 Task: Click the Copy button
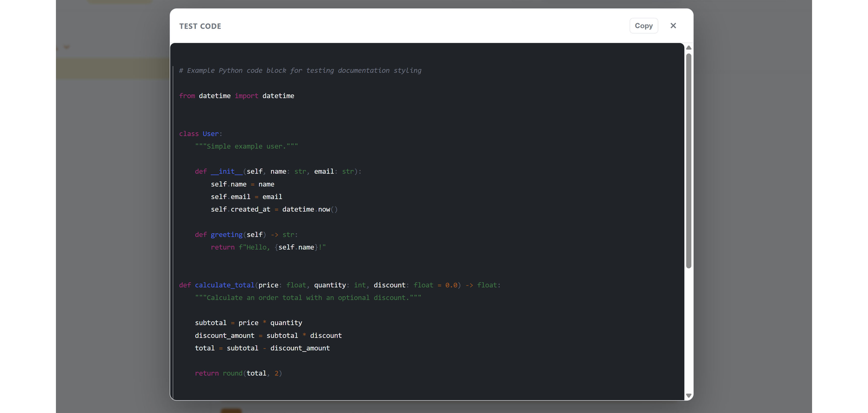coord(643,25)
